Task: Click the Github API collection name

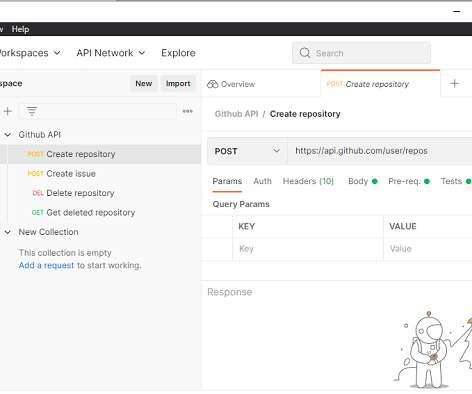Action: pyautogui.click(x=40, y=135)
